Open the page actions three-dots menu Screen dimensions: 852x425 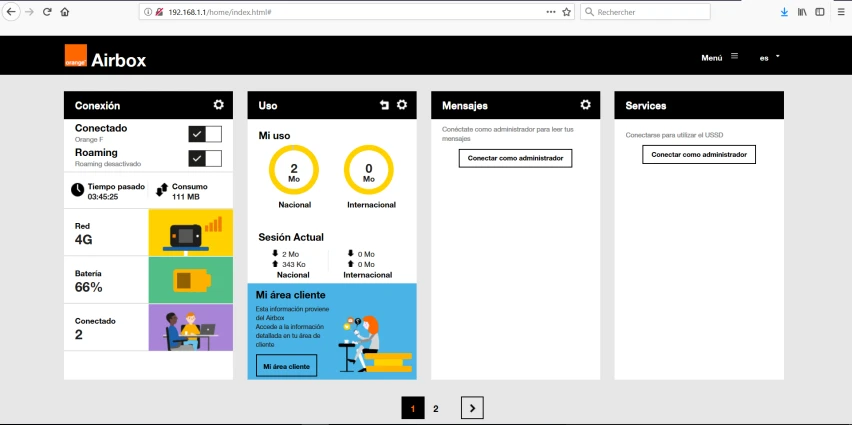click(x=551, y=12)
